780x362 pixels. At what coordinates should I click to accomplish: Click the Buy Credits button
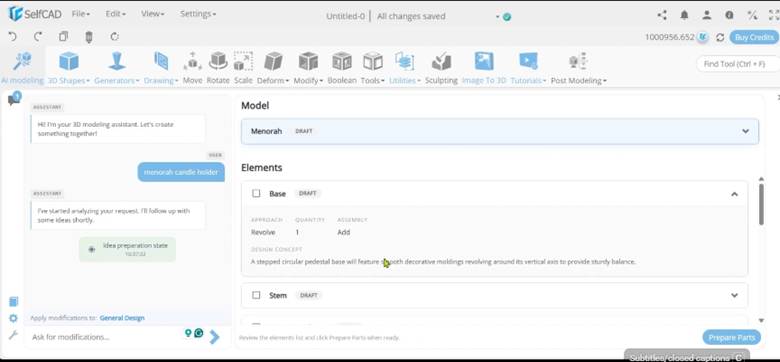pyautogui.click(x=754, y=37)
